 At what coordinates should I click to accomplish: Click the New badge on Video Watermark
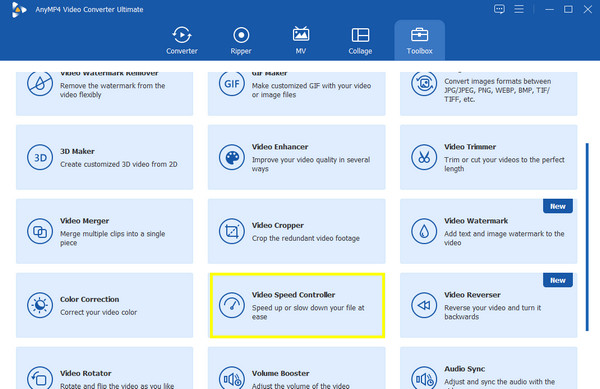(x=558, y=206)
